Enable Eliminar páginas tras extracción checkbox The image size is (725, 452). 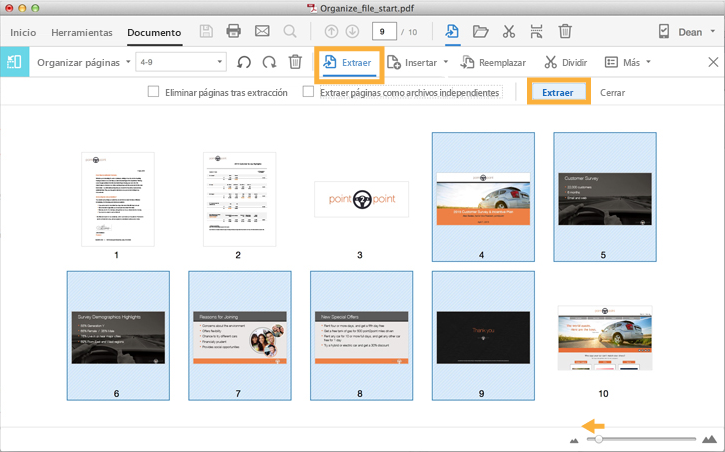153,92
